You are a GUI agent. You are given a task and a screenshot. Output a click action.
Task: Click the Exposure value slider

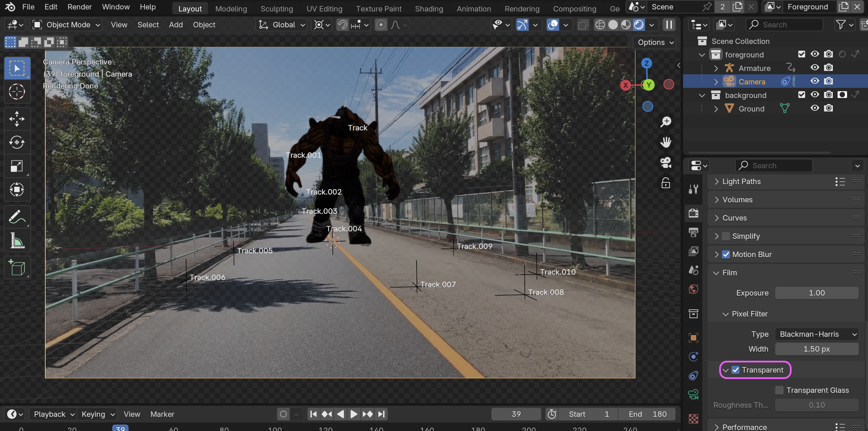click(816, 293)
